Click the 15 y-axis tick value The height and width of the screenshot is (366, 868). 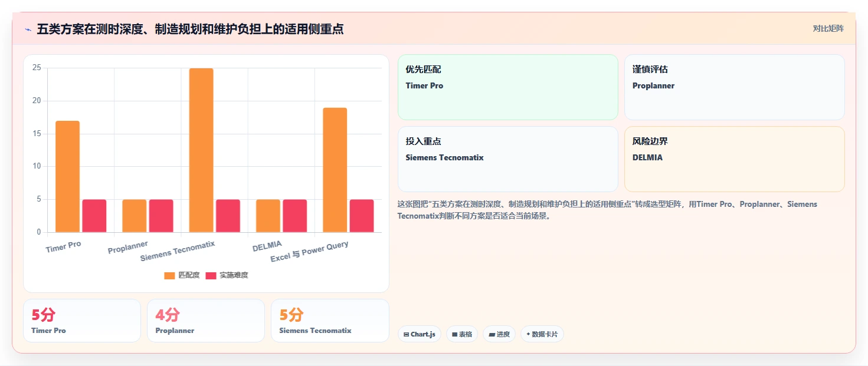point(37,134)
